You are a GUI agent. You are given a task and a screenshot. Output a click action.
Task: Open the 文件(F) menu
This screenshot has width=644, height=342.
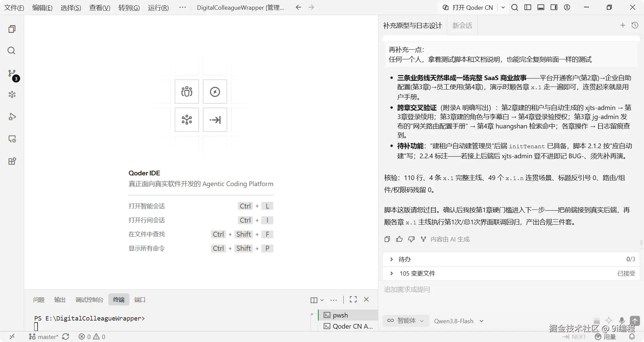coord(14,7)
